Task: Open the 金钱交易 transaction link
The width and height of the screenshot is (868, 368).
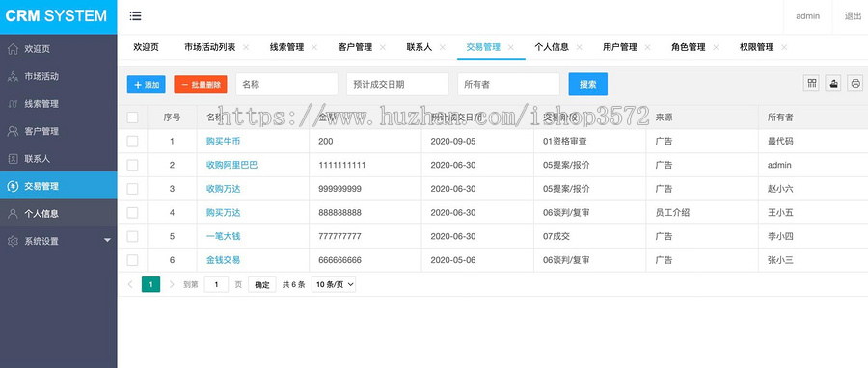Action: point(223,260)
